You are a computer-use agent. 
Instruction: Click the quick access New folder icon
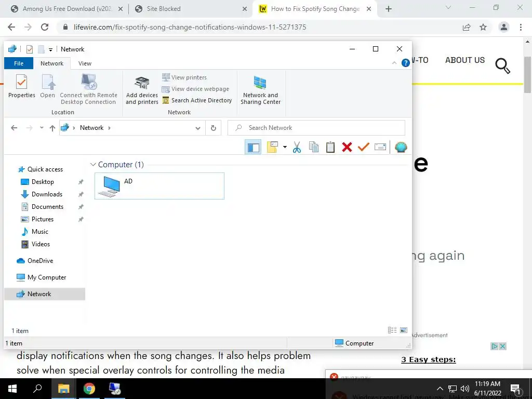[x=41, y=49]
